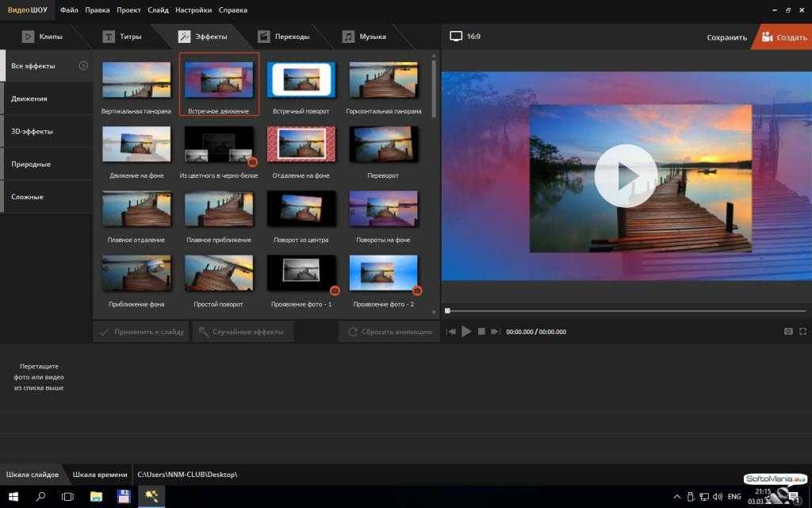Click Сохранить button

(x=726, y=37)
